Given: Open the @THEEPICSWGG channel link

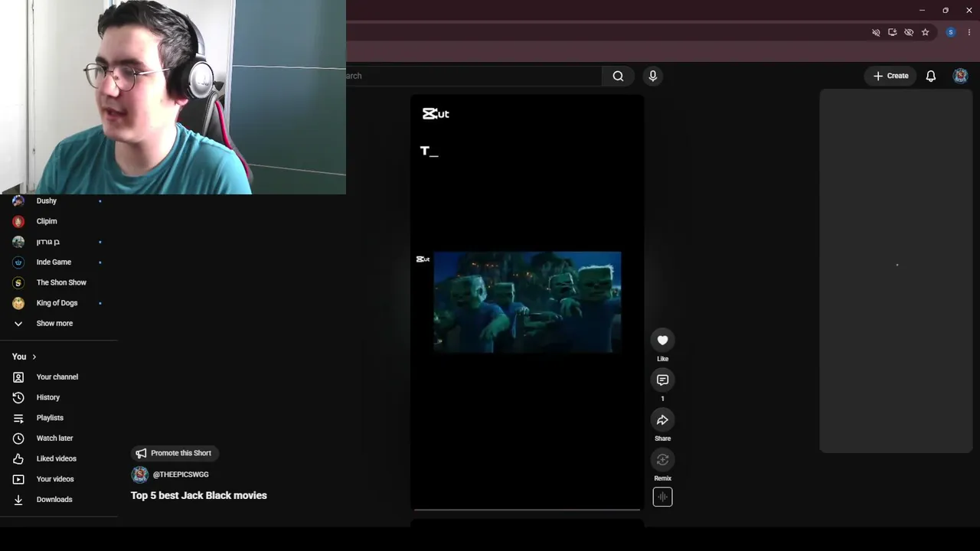Looking at the screenshot, I should tap(181, 474).
